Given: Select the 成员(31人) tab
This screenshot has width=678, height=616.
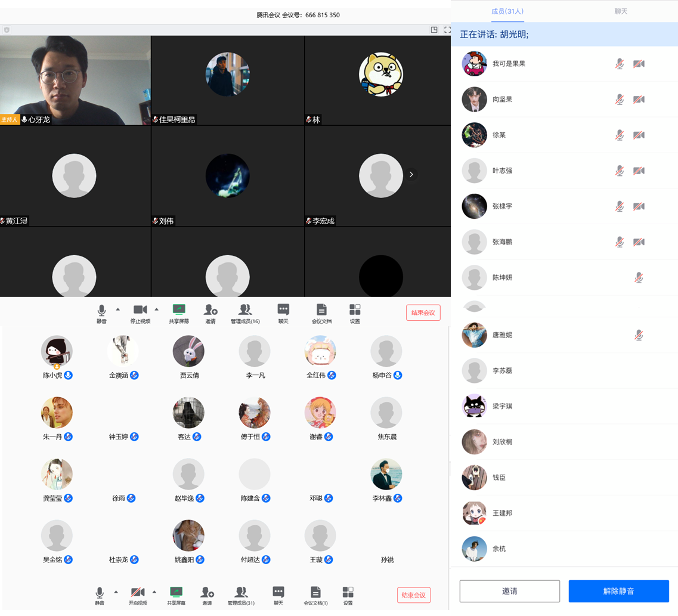Looking at the screenshot, I should click(507, 11).
